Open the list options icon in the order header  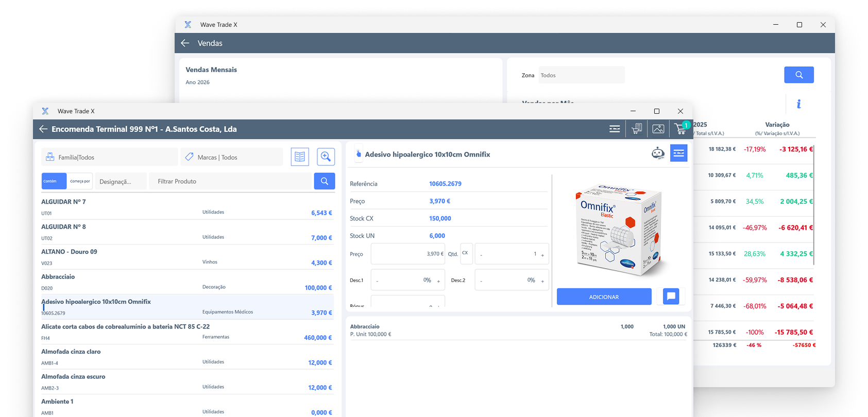click(615, 129)
